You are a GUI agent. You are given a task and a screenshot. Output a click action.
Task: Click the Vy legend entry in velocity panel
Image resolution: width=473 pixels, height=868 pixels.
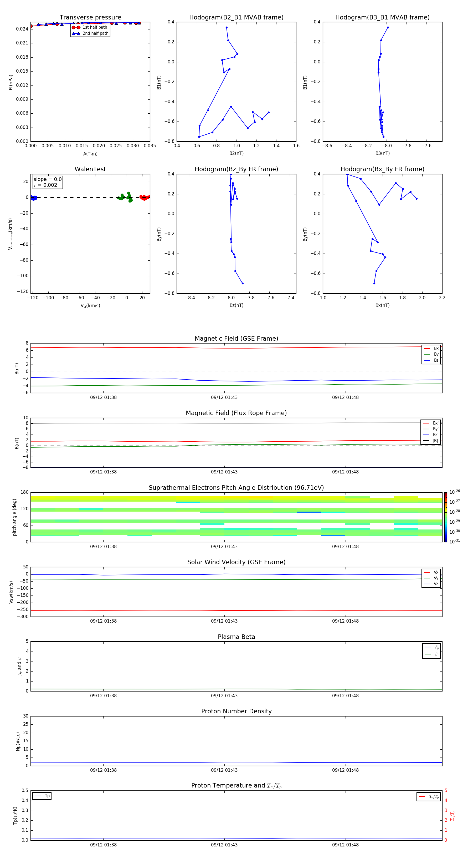pyautogui.click(x=431, y=578)
